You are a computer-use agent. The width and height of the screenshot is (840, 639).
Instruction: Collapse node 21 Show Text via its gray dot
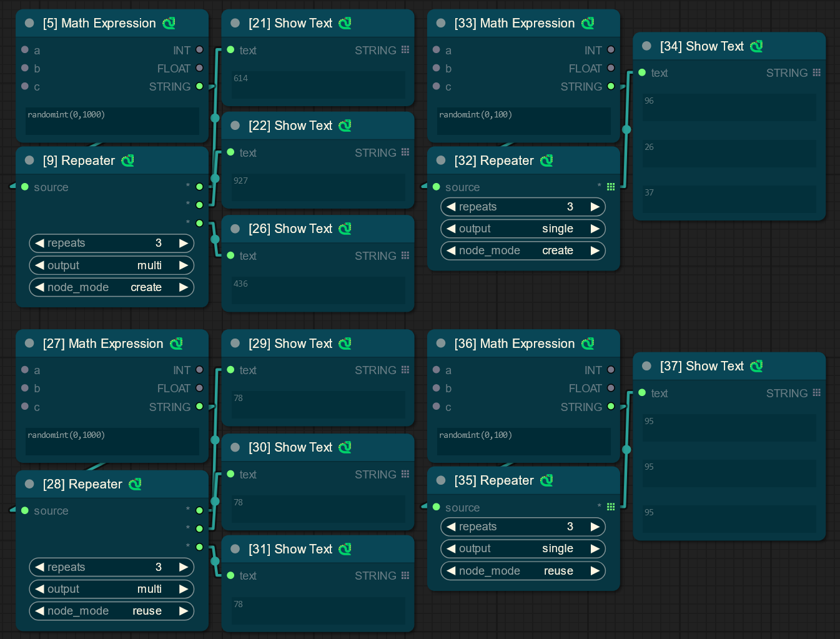[235, 23]
